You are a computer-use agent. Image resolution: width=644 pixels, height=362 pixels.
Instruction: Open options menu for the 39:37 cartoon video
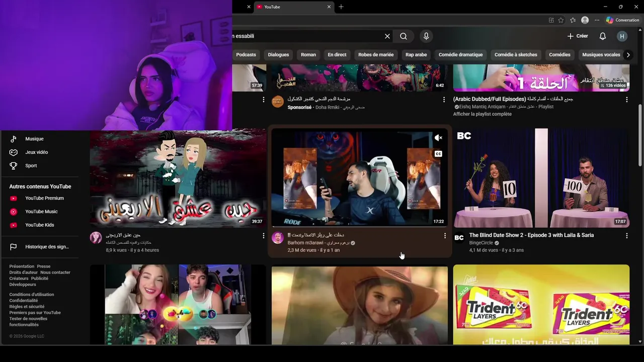coord(263,235)
